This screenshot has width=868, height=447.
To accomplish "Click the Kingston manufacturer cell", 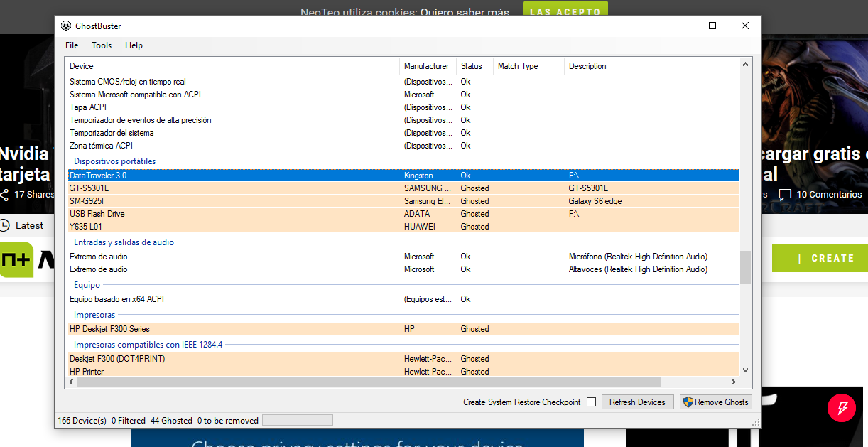I will point(418,176).
